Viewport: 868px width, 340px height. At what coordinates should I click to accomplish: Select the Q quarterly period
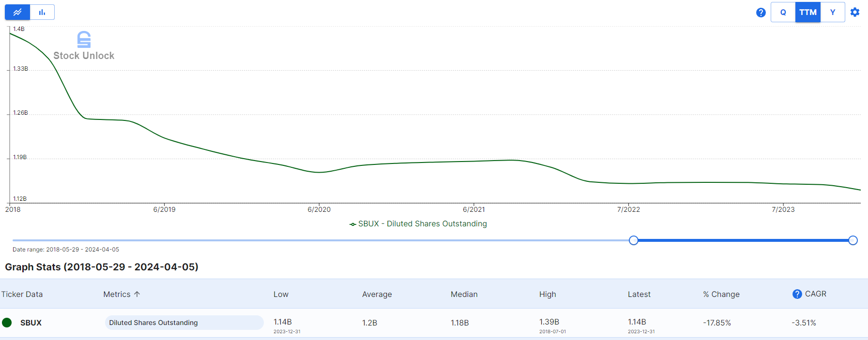pyautogui.click(x=783, y=12)
